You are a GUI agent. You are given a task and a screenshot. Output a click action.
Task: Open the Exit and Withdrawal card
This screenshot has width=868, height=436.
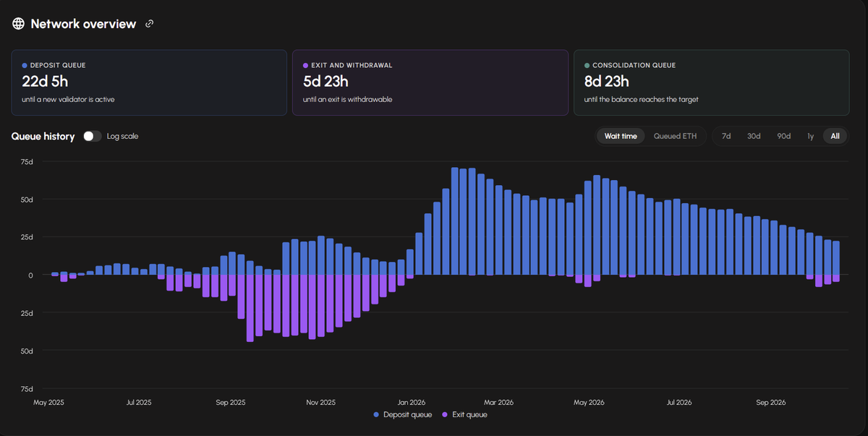click(430, 82)
